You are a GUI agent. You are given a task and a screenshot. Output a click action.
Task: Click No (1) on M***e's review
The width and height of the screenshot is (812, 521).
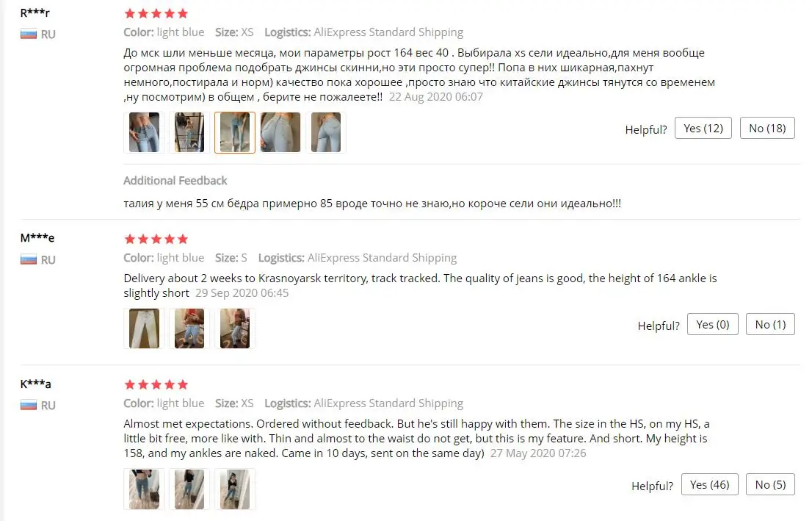pyautogui.click(x=771, y=325)
